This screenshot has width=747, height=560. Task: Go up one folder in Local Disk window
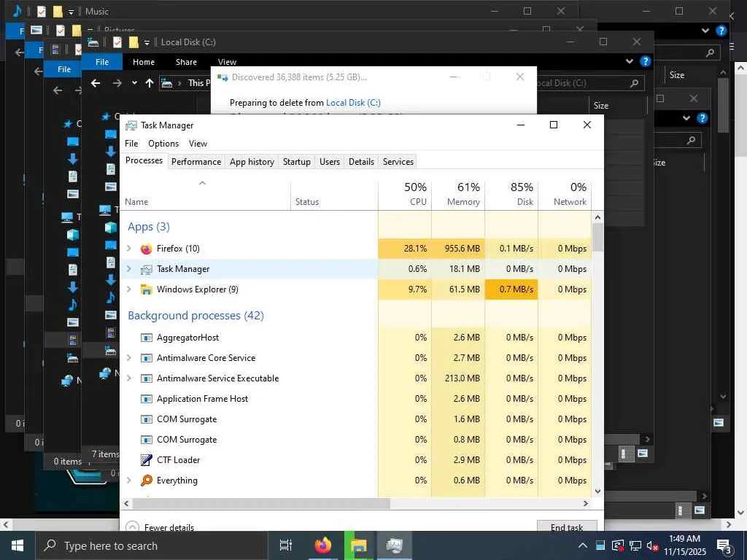point(150,83)
